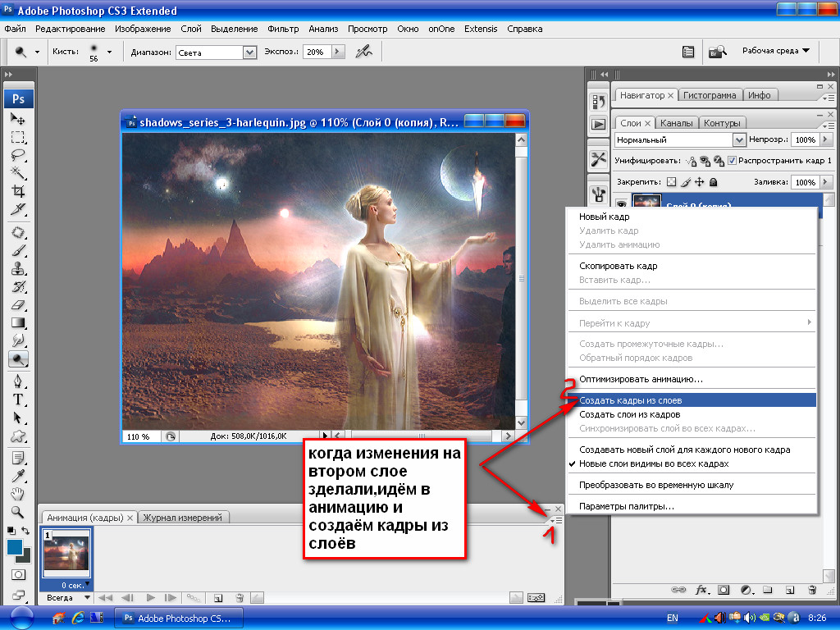
Task: Toggle 'Новые слои видимы во всех кадрах'
Action: (654, 464)
